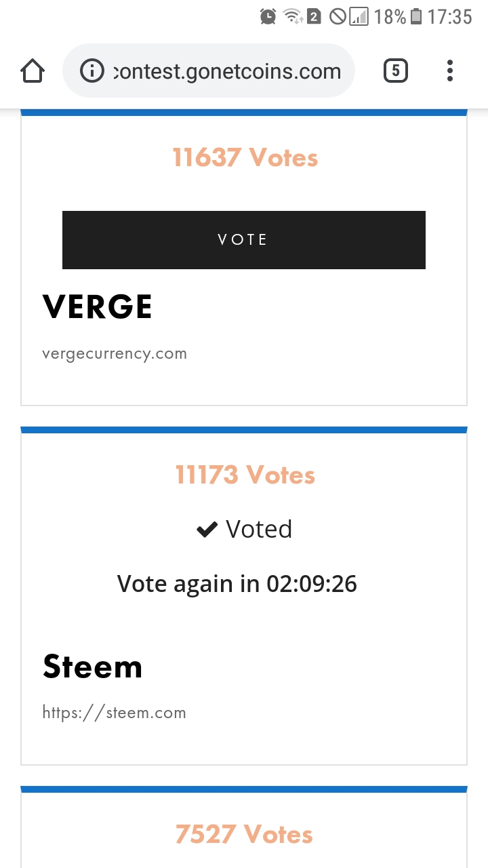This screenshot has width=488, height=868.
Task: Tap the Wi-Fi status icon
Action: pos(293,16)
